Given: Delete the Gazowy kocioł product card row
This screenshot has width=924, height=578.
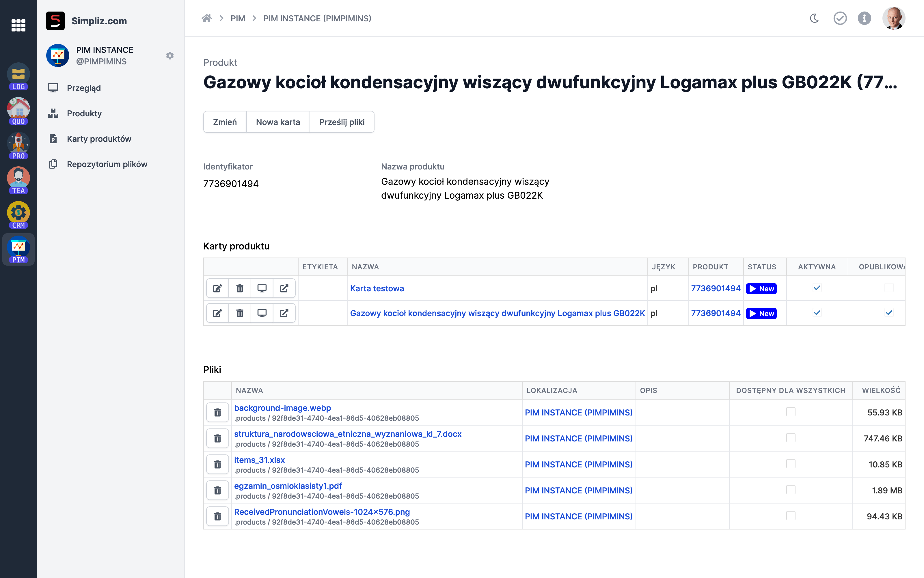Looking at the screenshot, I should (x=240, y=313).
